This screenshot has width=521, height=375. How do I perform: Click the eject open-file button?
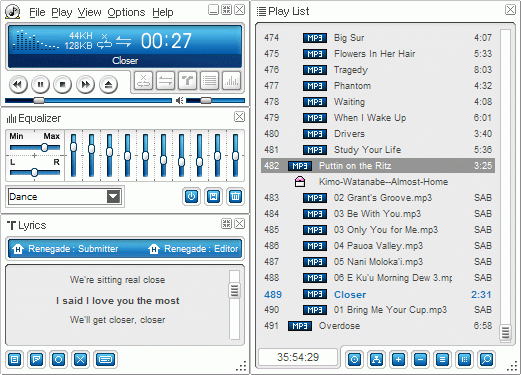click(x=108, y=85)
